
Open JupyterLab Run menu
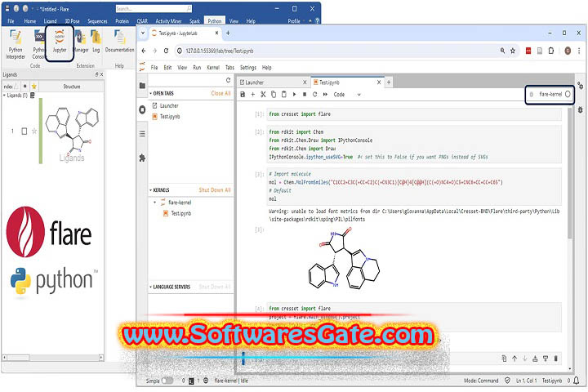(197, 68)
